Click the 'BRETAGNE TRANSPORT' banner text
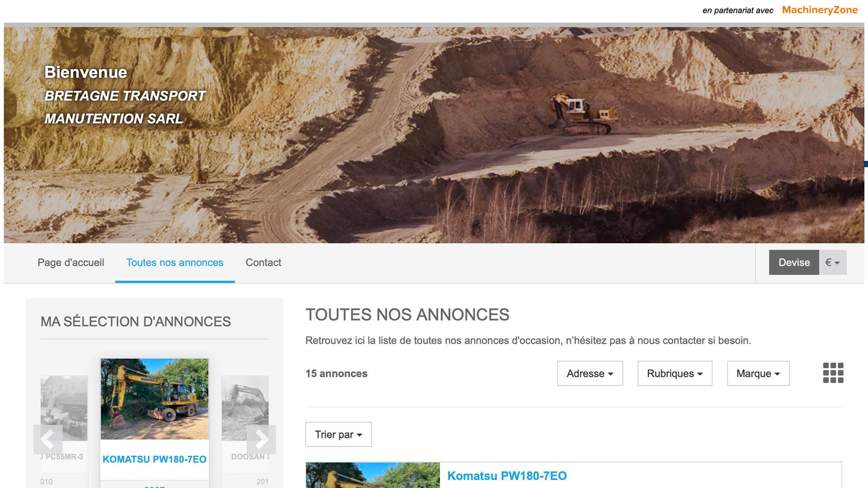Viewport: 868px width, 488px height. (125, 96)
